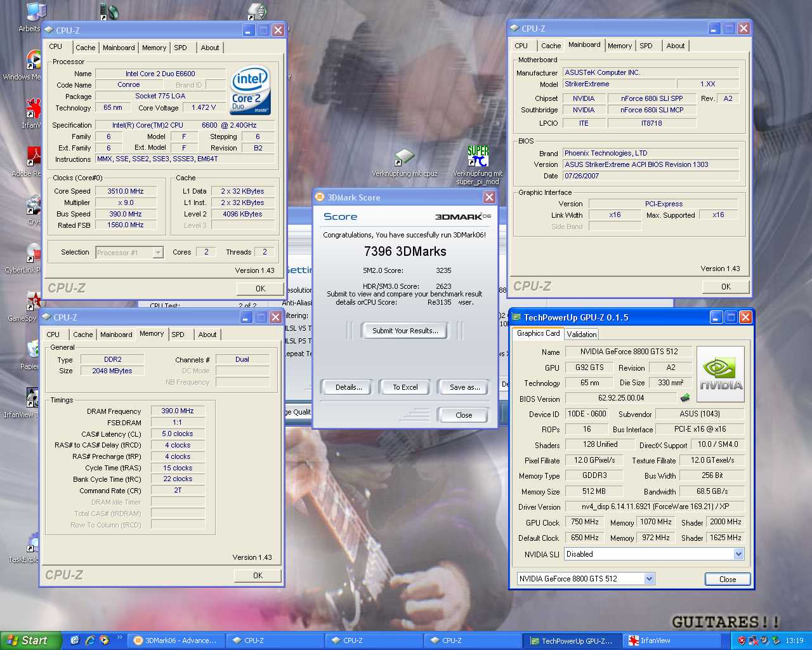The height and width of the screenshot is (650, 812).
Task: Click the GPU-Z title bar icon
Action: coord(517,317)
